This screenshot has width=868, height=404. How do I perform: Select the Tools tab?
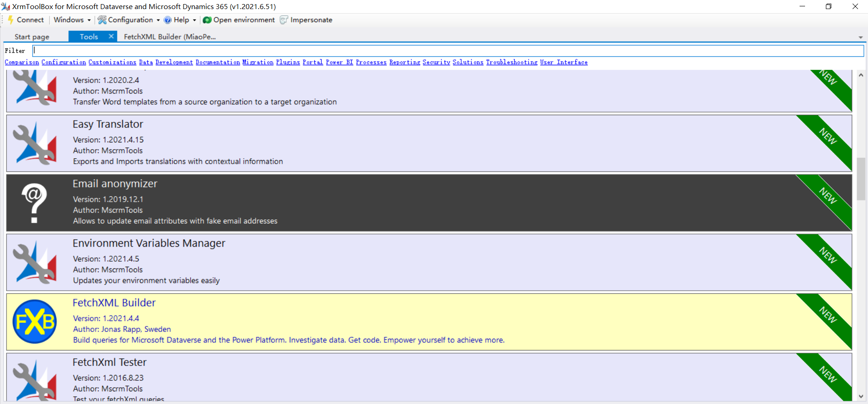[89, 37]
